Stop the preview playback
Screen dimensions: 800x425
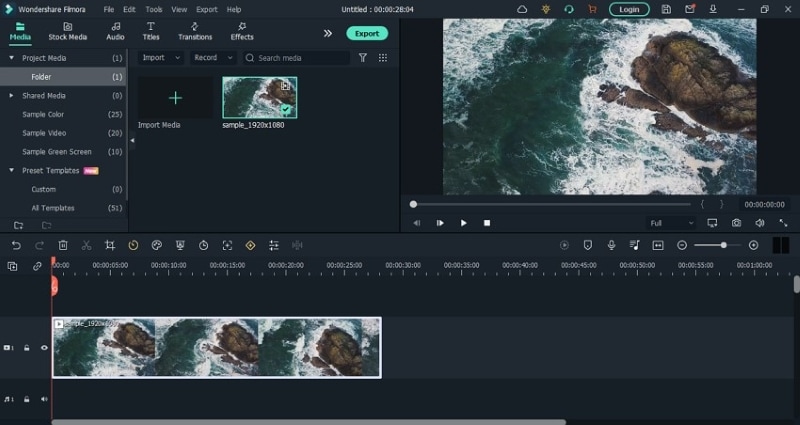point(487,223)
